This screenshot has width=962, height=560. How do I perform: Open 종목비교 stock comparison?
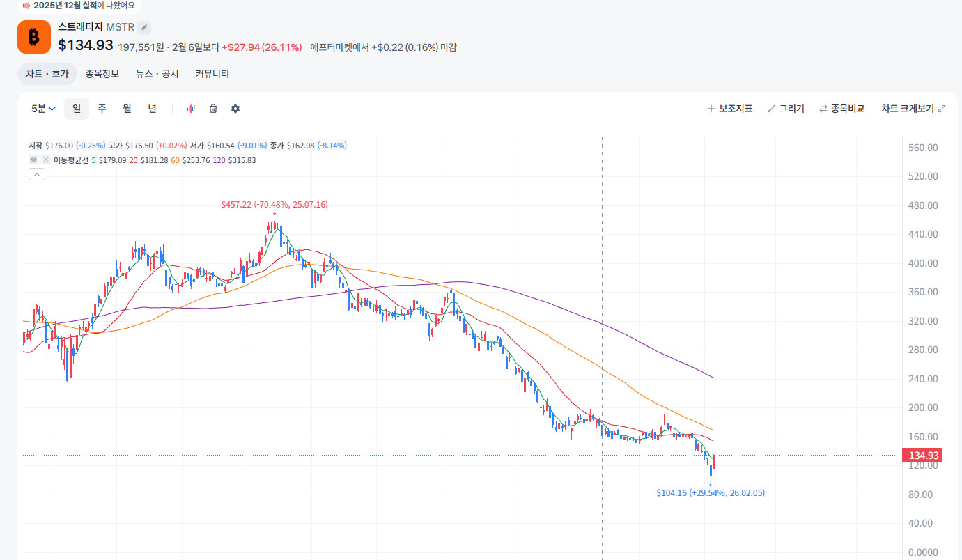click(x=841, y=109)
